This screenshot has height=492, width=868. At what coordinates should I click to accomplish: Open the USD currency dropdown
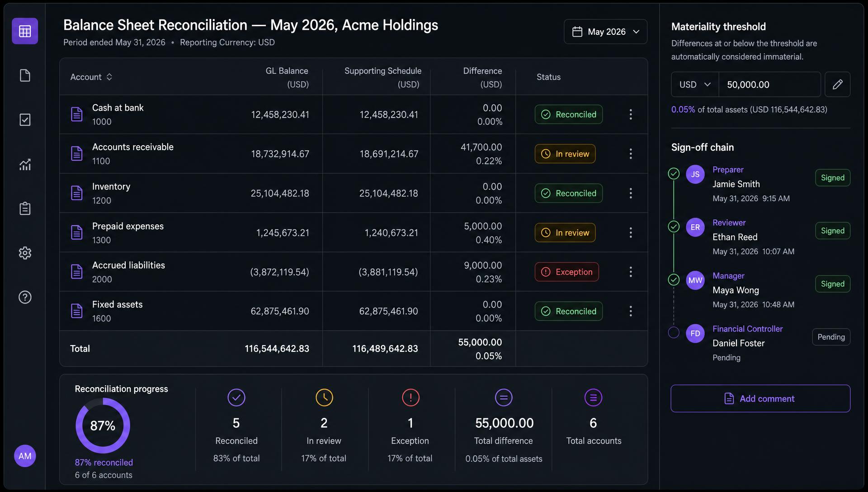point(695,85)
